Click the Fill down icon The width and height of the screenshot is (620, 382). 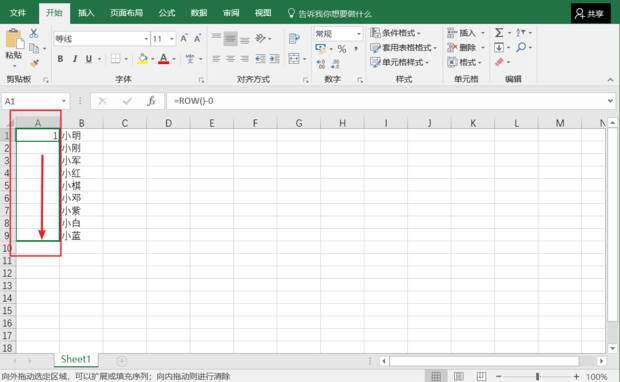click(499, 47)
